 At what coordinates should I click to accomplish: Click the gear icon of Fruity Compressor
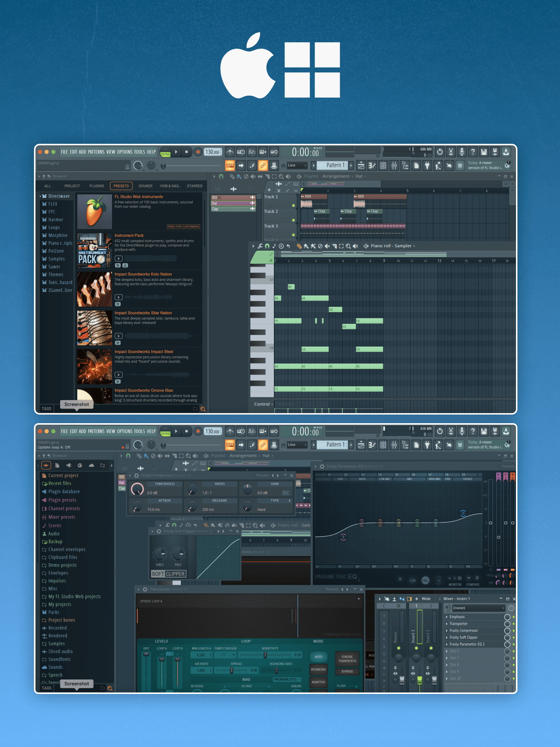click(137, 475)
